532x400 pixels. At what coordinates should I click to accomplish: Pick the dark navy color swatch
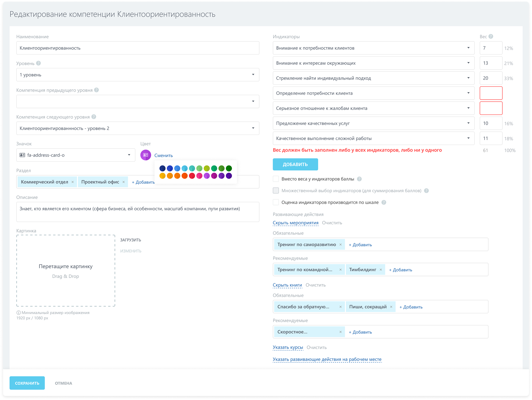(x=162, y=168)
